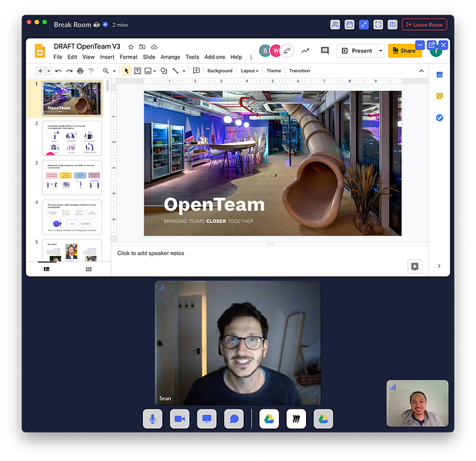Open the File menu
This screenshot has width=476, height=461.
(x=58, y=57)
